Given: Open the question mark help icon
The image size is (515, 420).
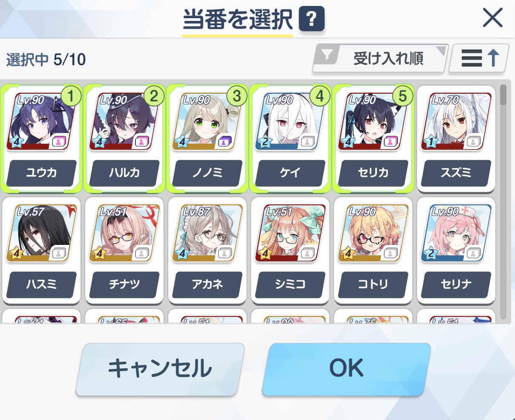Looking at the screenshot, I should click(x=311, y=19).
